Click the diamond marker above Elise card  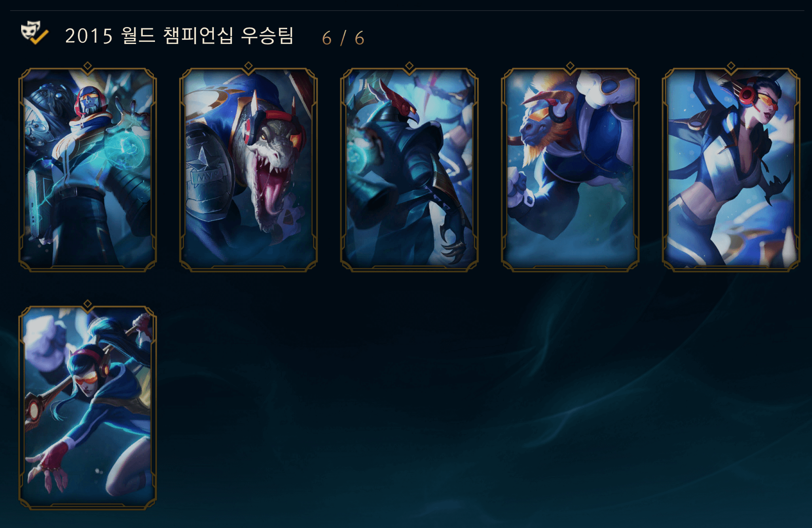[731, 66]
